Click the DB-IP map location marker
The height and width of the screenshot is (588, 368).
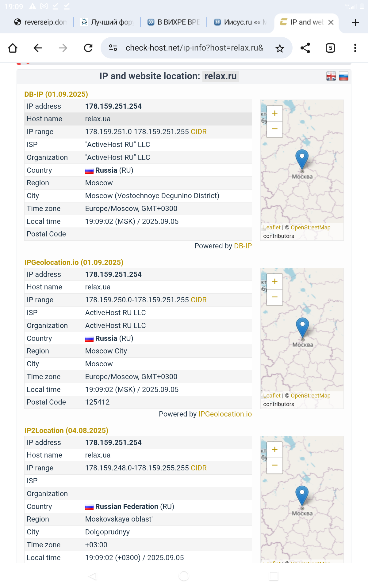point(302,160)
